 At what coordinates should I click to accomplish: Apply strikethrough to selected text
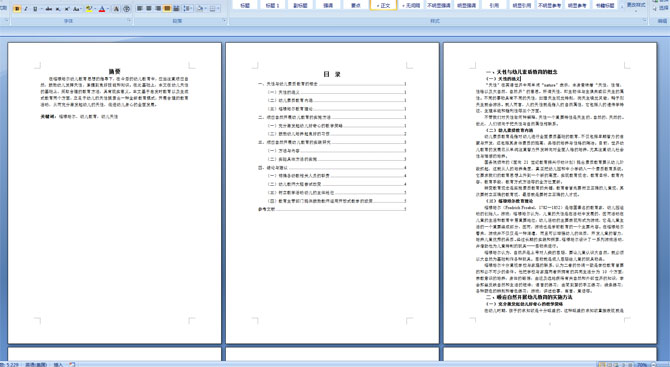pos(49,9)
